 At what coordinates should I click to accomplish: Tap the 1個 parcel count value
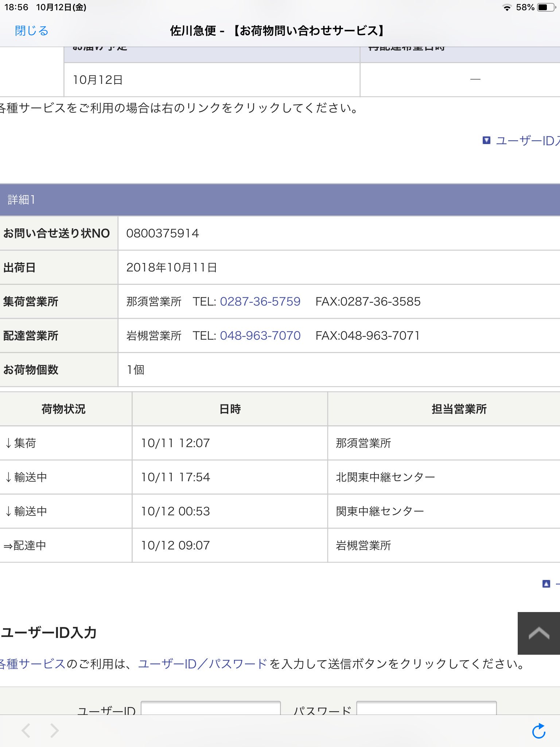click(135, 370)
